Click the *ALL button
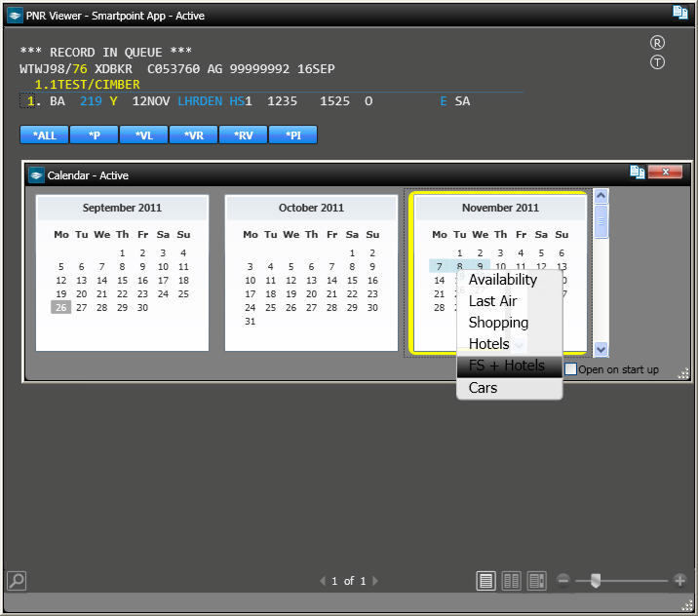This screenshot has height=616, width=698. click(x=44, y=135)
